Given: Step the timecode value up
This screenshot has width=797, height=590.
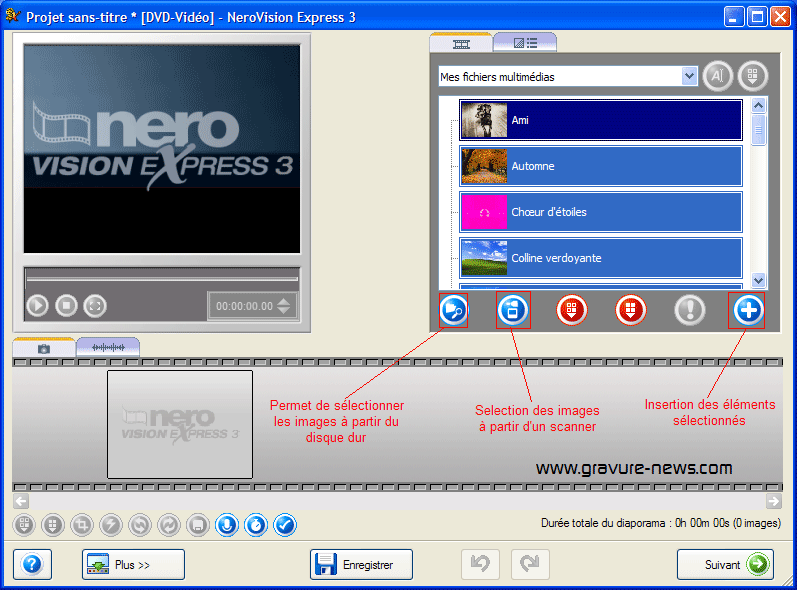Looking at the screenshot, I should click(284, 301).
